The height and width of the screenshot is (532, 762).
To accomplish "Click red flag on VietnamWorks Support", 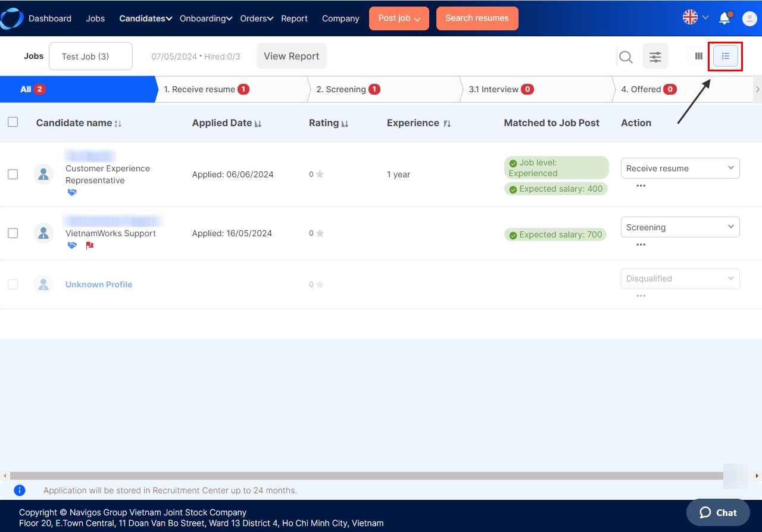I will [x=90, y=245].
